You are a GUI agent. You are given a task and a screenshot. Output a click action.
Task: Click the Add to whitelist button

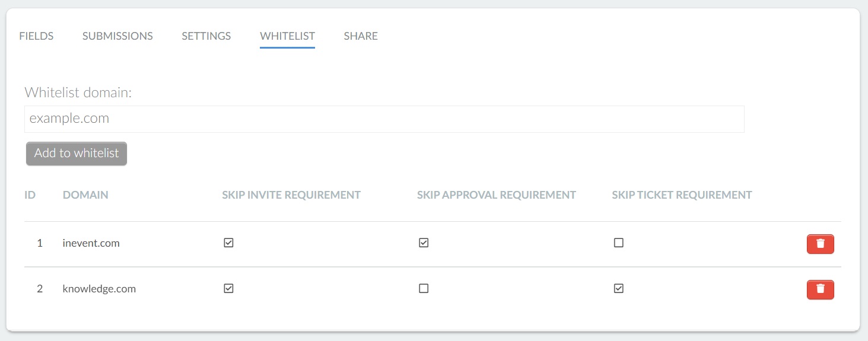click(x=77, y=153)
